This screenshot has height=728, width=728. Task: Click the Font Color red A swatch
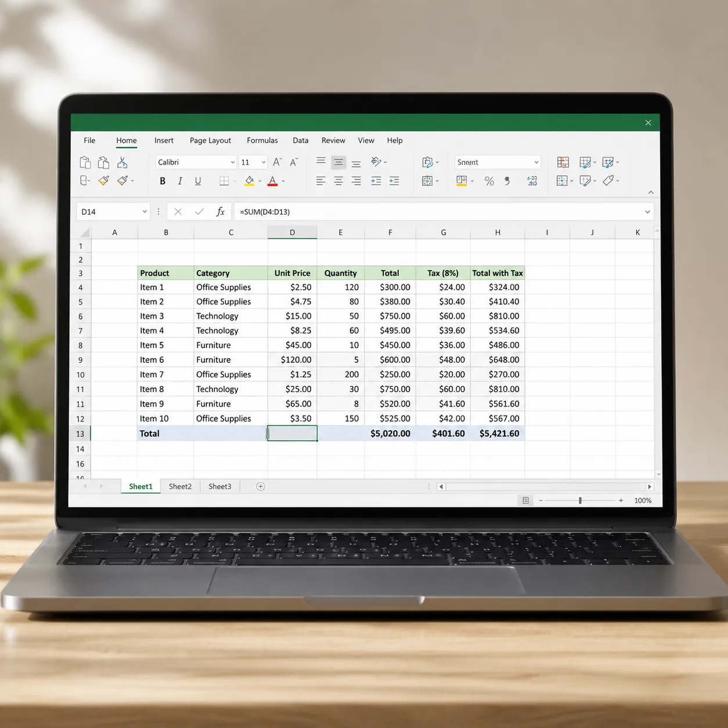tap(272, 181)
